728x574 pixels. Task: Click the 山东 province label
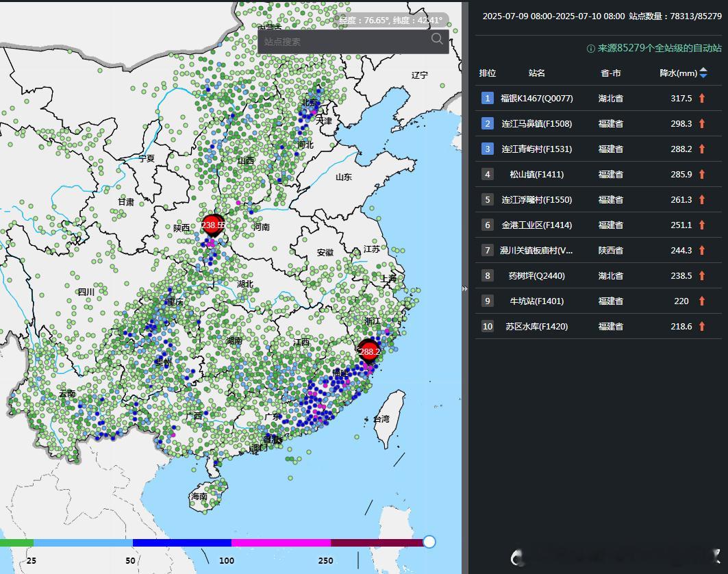[x=344, y=177]
